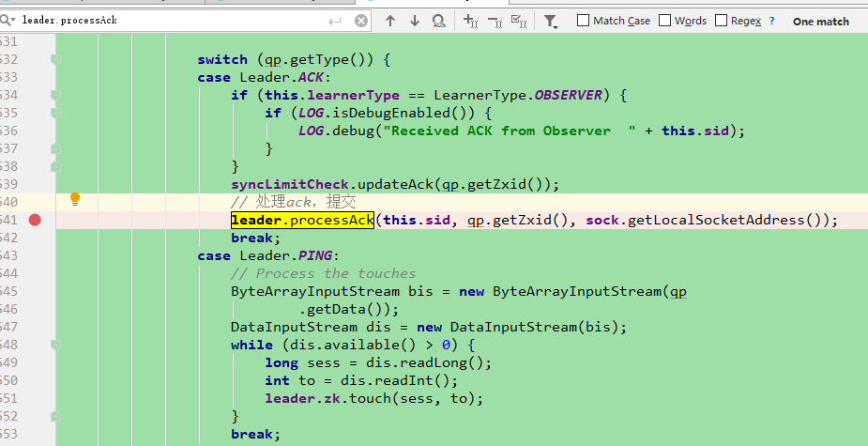The width and height of the screenshot is (868, 446).
Task: Click qp.getType() in switch statement
Action: (315, 60)
